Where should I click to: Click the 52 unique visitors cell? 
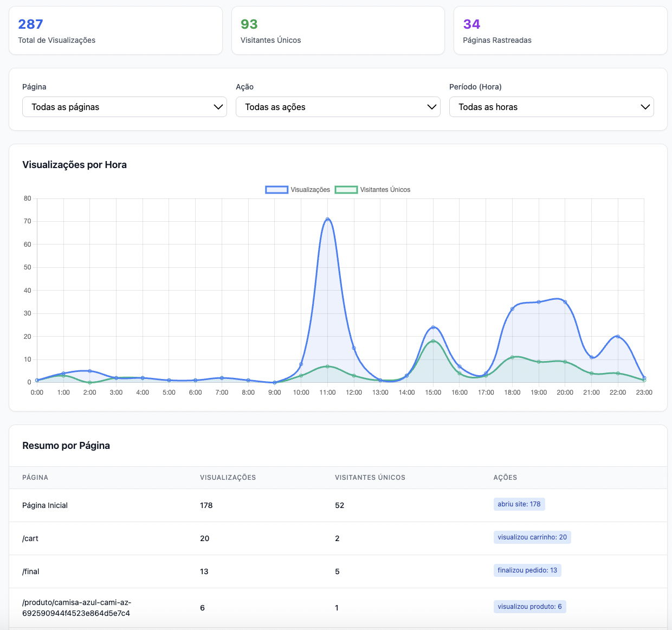(x=340, y=505)
